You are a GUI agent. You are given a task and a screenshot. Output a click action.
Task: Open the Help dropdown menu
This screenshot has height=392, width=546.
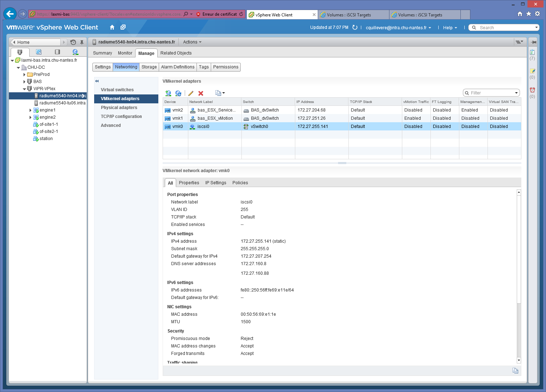[450, 28]
